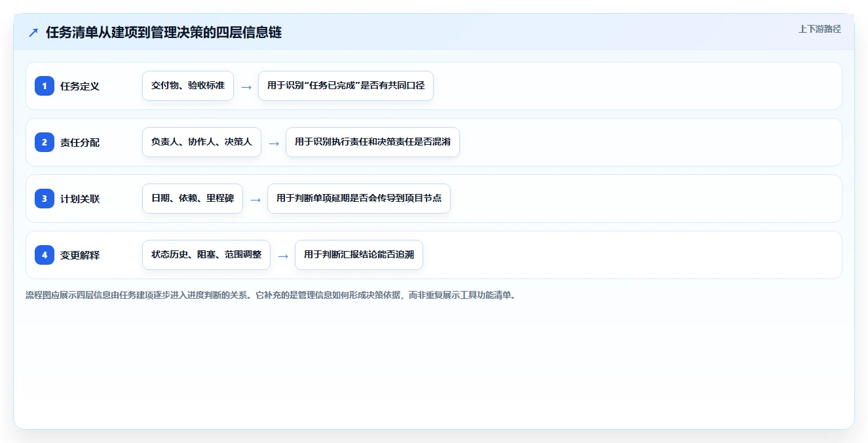
Task: Click the step 1 number badge
Action: 45,86
